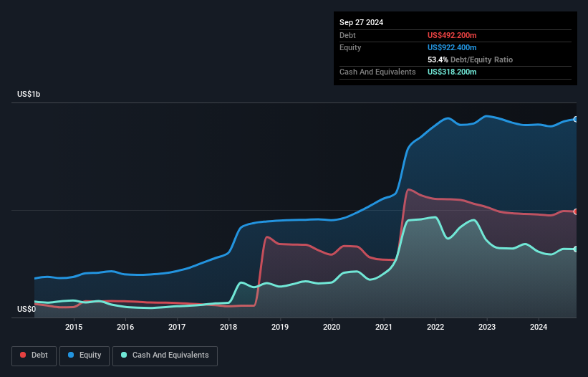Viewport: 588px width, 377px height.
Task: Click the 2017 x-axis label
Action: click(177, 327)
